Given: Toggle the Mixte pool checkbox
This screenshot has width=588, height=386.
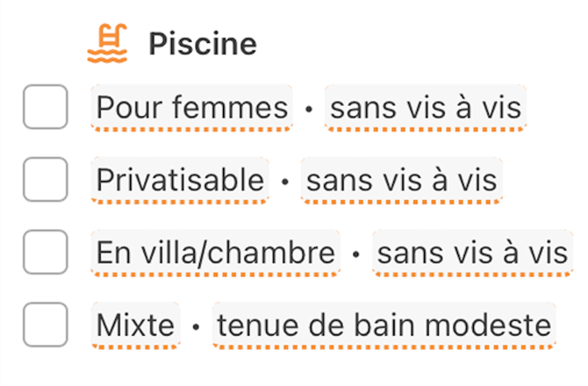Looking at the screenshot, I should [x=45, y=324].
